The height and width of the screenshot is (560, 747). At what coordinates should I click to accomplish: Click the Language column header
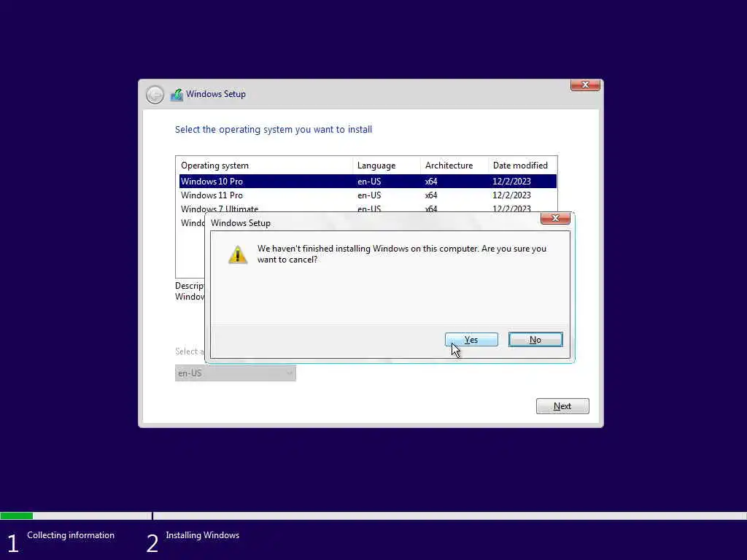pos(387,166)
